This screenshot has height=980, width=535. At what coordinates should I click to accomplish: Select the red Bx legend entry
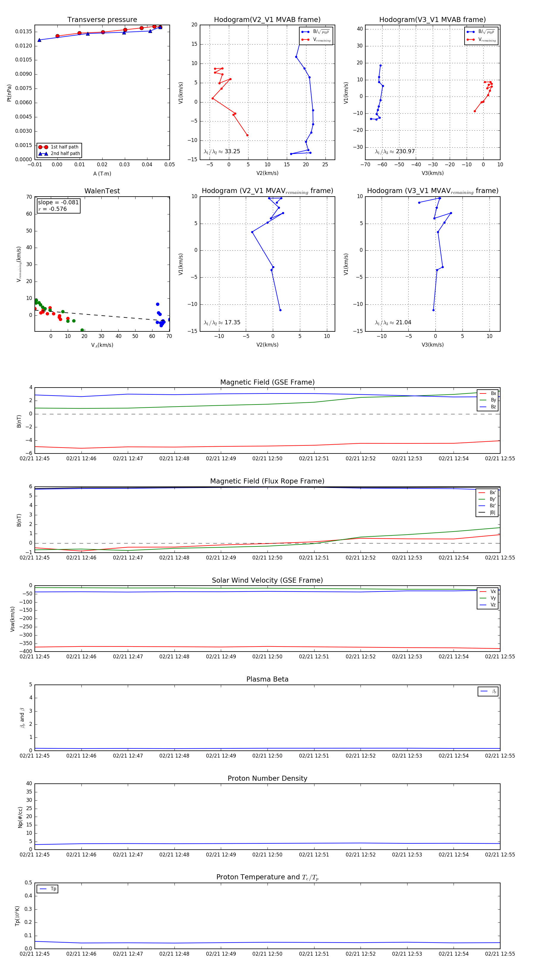pyautogui.click(x=488, y=393)
